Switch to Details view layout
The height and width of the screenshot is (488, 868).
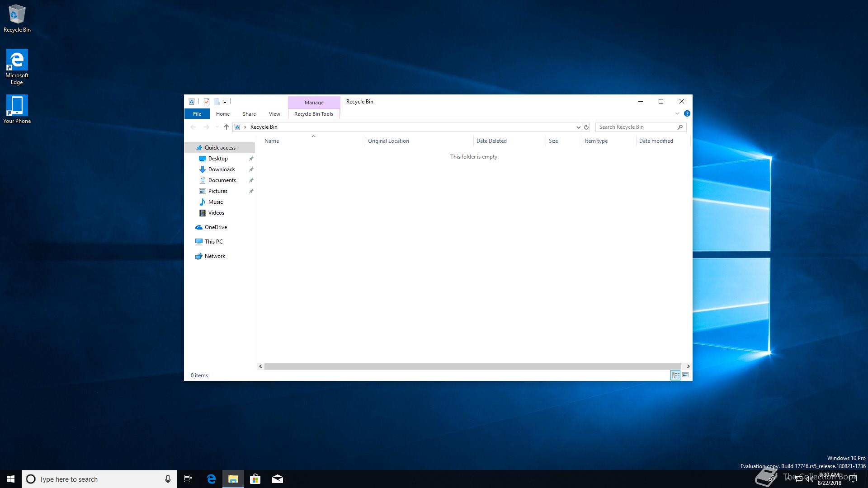click(x=675, y=375)
